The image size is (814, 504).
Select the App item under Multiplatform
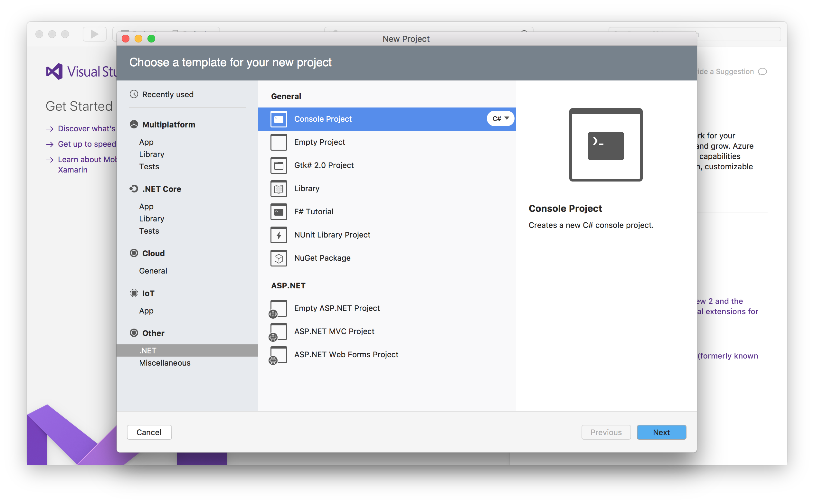(x=147, y=142)
